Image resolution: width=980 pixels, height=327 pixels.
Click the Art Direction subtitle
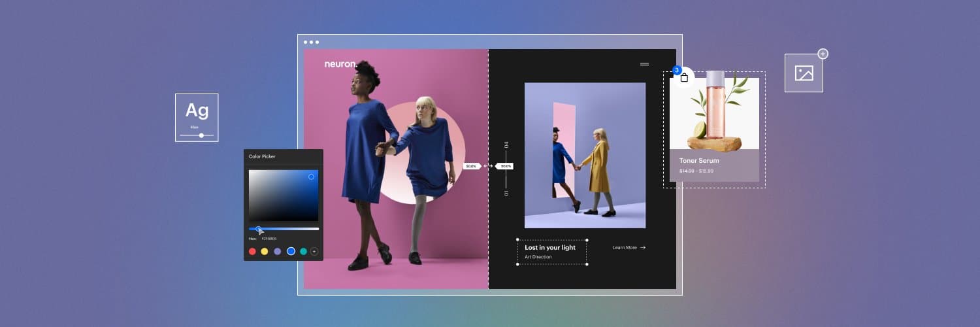coord(538,257)
